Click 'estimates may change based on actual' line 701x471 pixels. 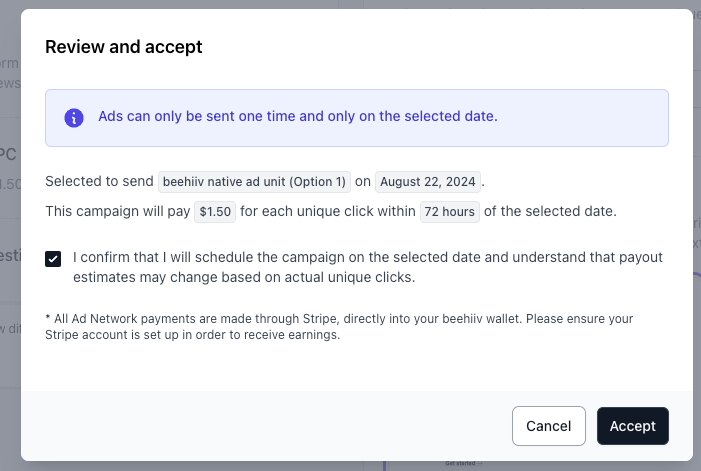click(x=244, y=277)
